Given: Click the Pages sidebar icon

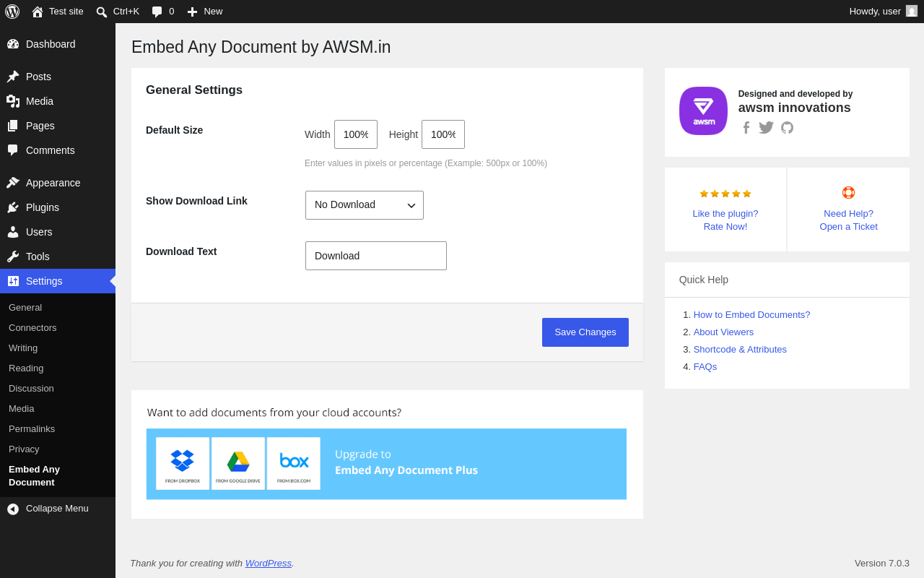Looking at the screenshot, I should coord(13,126).
